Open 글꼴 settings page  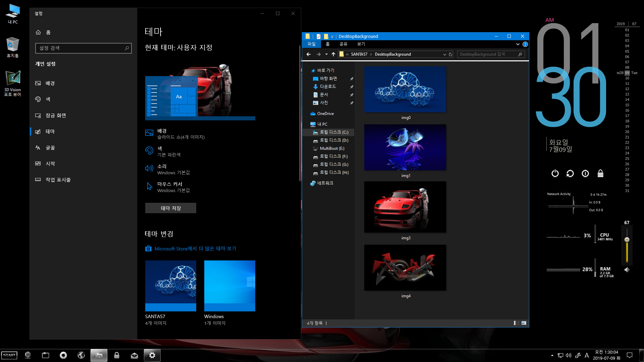click(x=83, y=147)
